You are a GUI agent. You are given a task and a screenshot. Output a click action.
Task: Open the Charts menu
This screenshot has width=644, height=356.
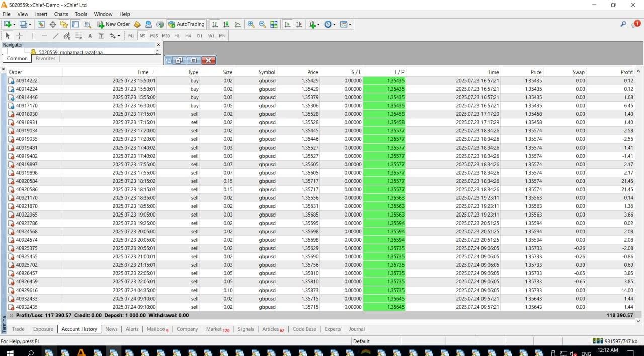tap(61, 14)
